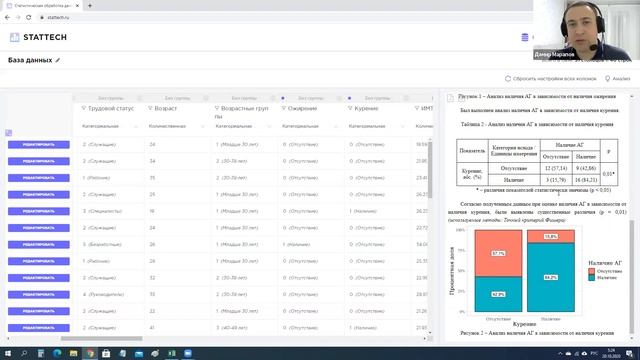
Task: Reset settings of all columns
Action: tap(551, 78)
